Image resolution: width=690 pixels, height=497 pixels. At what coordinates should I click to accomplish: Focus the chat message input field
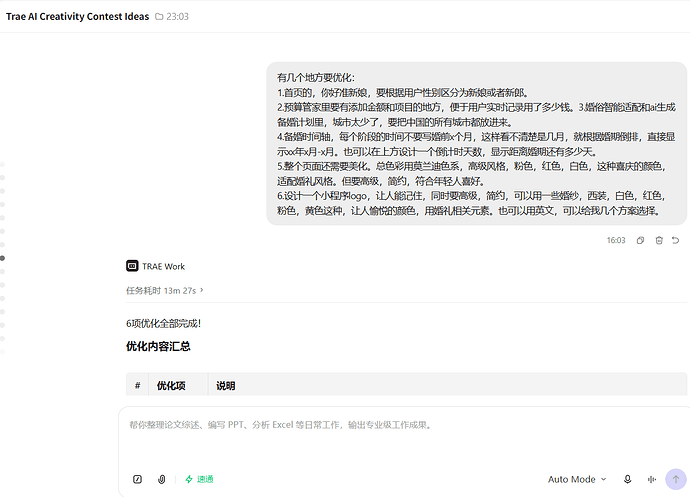(x=403, y=436)
